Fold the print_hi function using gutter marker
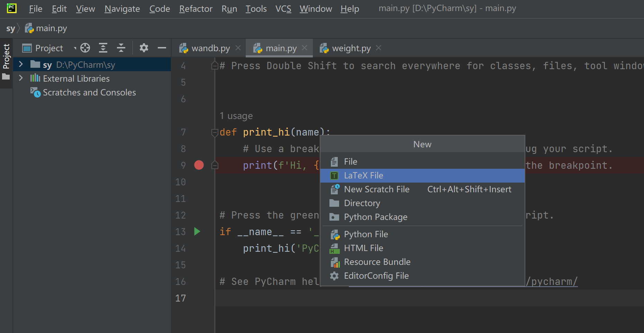644x333 pixels. coord(215,132)
